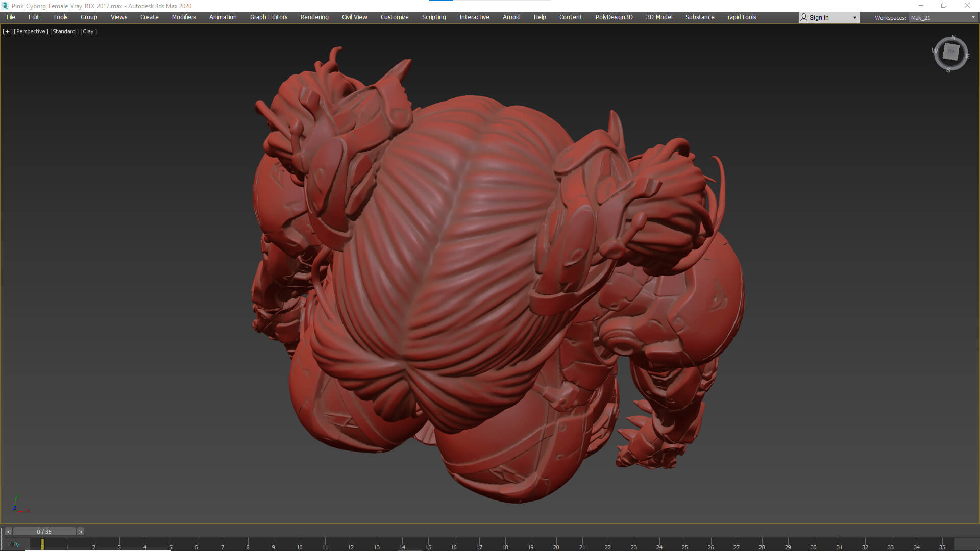The image size is (980, 551).
Task: Open the [Clay] visual style menu
Action: pos(88,31)
